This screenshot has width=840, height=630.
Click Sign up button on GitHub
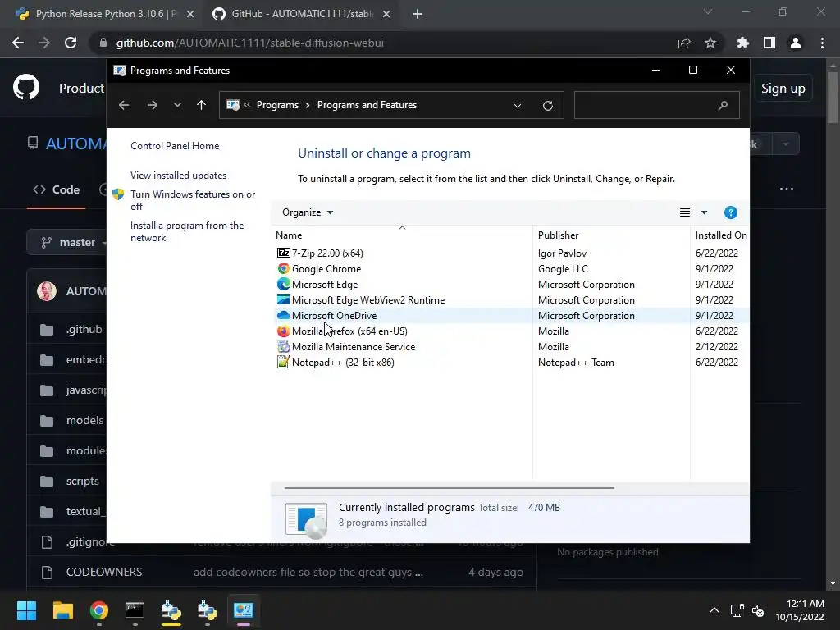click(x=783, y=89)
